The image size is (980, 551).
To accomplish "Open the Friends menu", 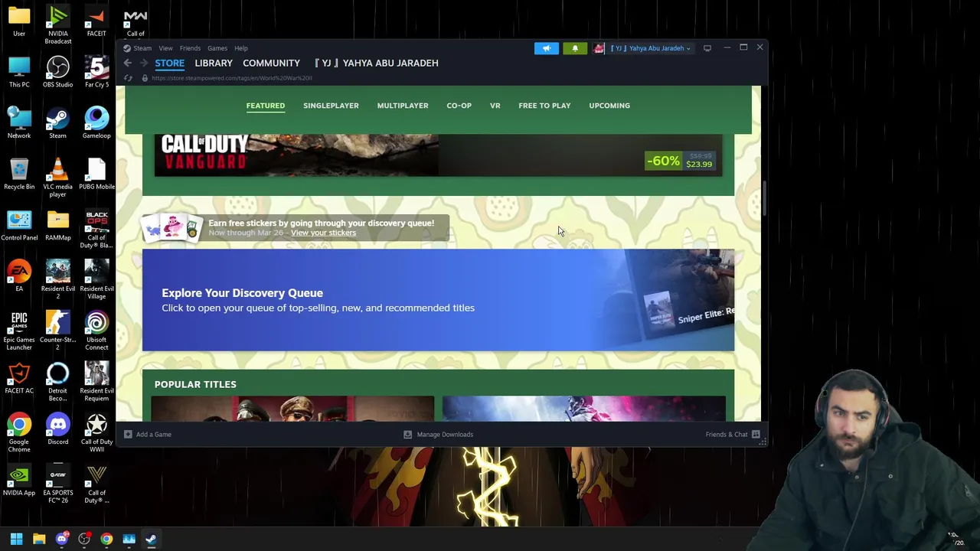I will pyautogui.click(x=190, y=48).
